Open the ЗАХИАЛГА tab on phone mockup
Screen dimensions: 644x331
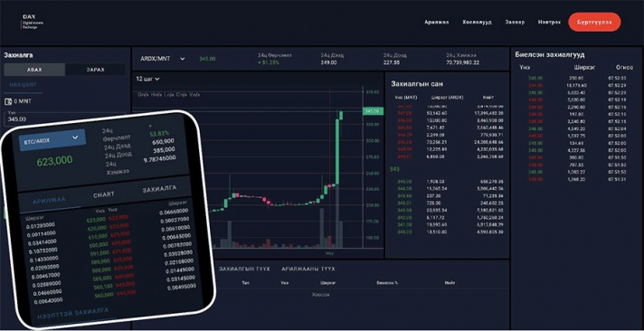(x=159, y=189)
